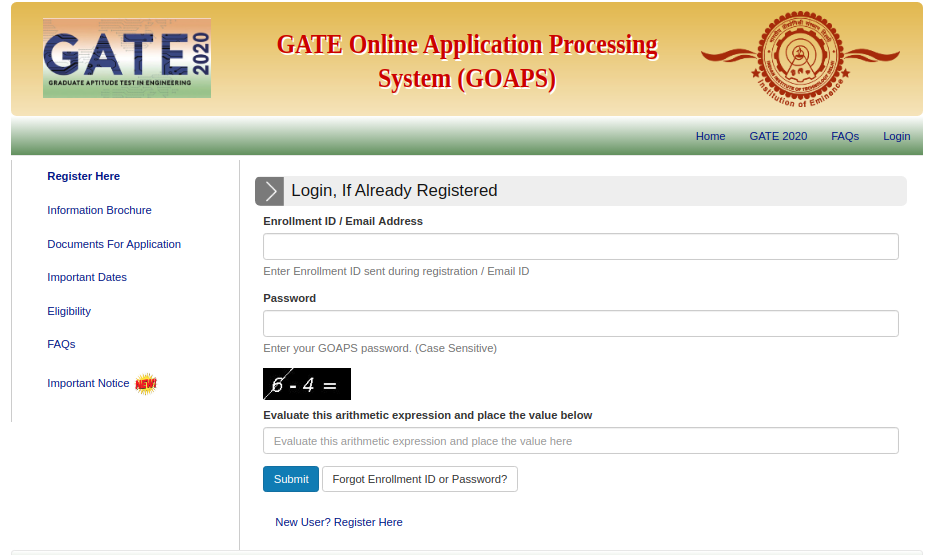Follow the New User? Register Here link
Image resolution: width=950 pixels, height=555 pixels.
tap(339, 522)
